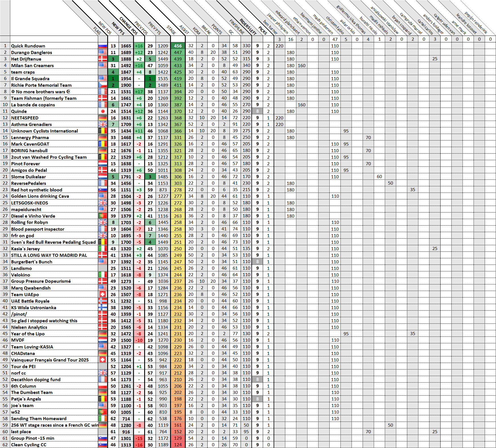
Task: Select the "Nielsen Analytics" team name
Action: tap(29, 327)
